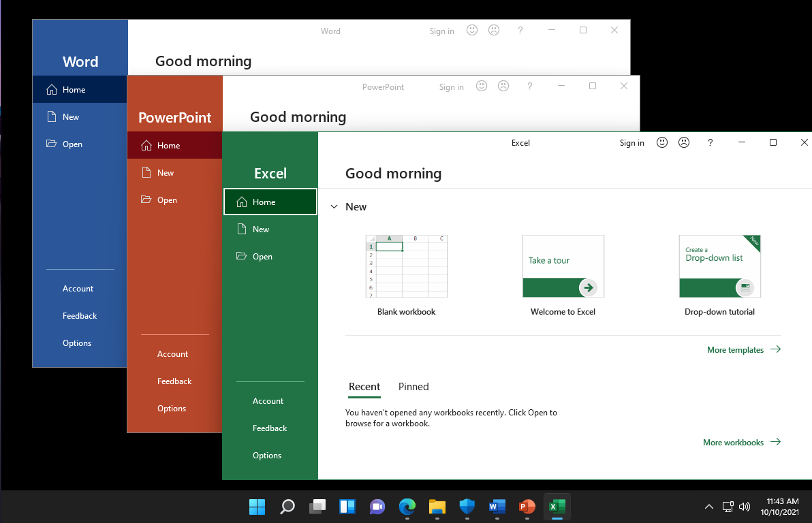Select Open in PowerPoint sidebar
Viewport: 812px width, 523px height.
click(174, 200)
